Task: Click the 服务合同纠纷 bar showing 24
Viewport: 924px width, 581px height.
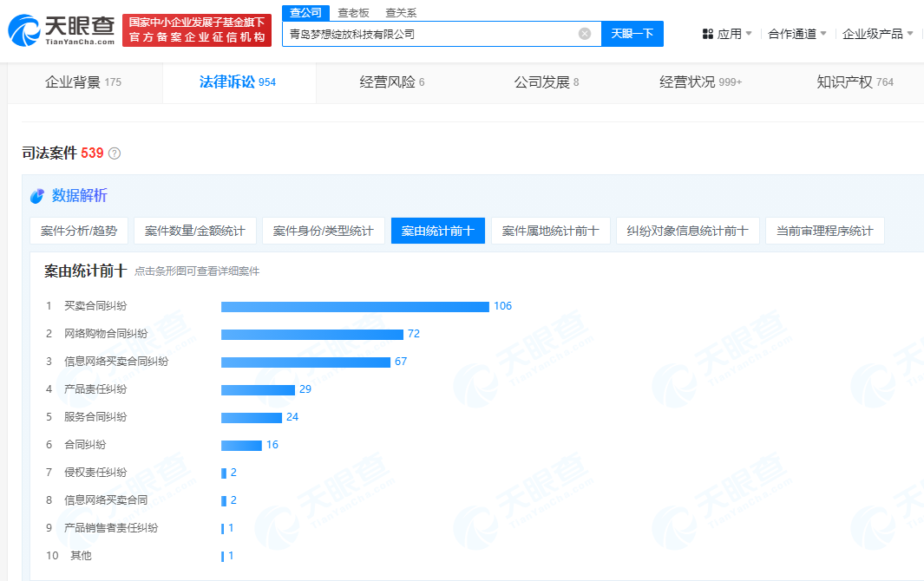Action: tap(252, 417)
